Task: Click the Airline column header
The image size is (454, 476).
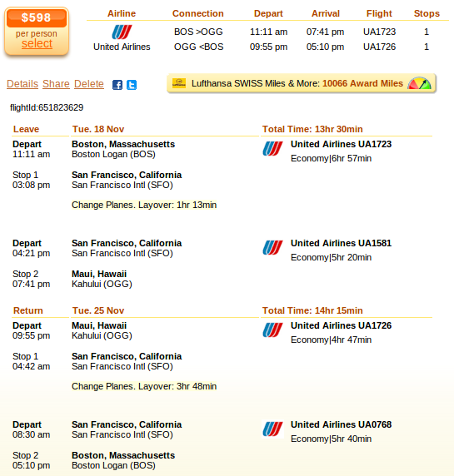Action: (122, 13)
